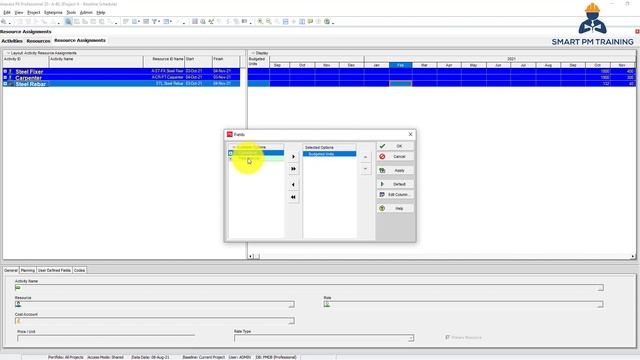Open the Admin menu
The image size is (640, 360).
[86, 13]
